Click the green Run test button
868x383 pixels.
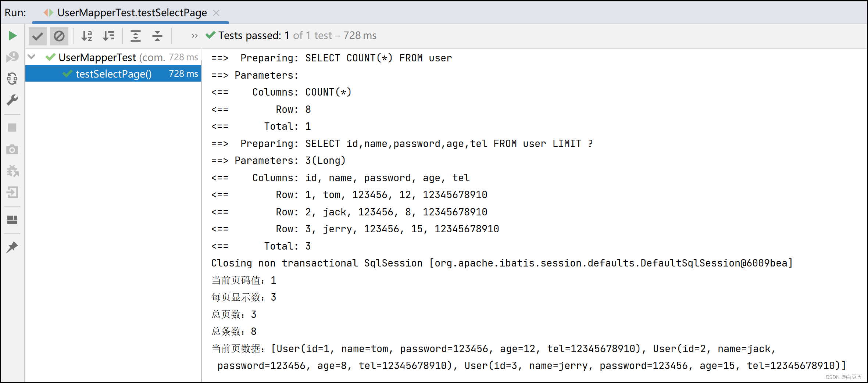click(x=12, y=36)
